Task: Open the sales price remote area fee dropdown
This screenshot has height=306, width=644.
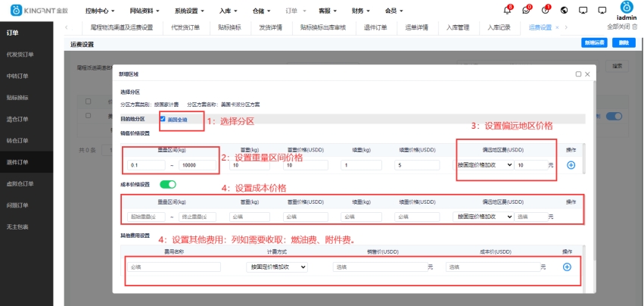Action: coord(484,165)
